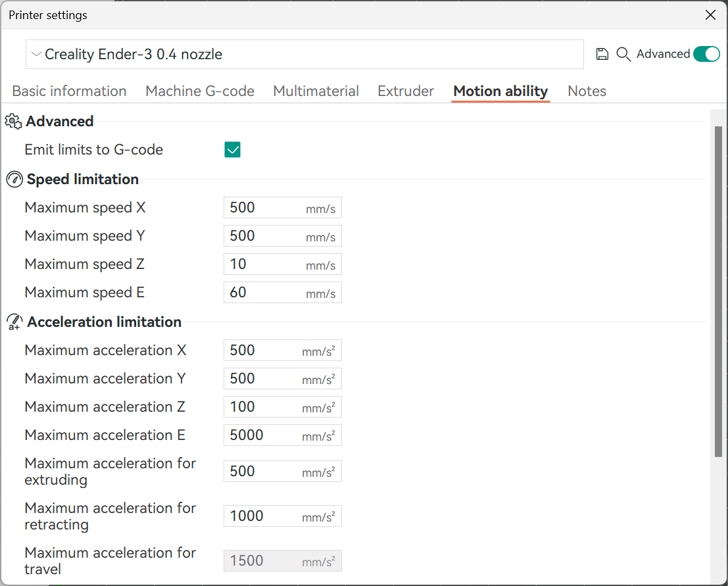Click the Speed limitation gauge icon
Viewport: 728px width, 586px height.
point(14,180)
